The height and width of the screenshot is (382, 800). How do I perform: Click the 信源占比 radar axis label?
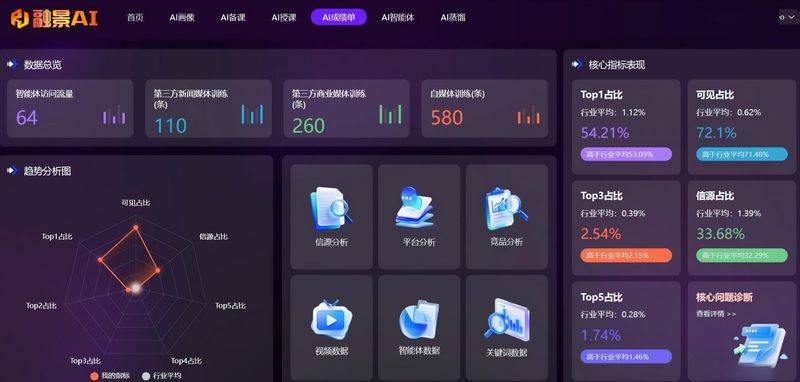coord(213,237)
